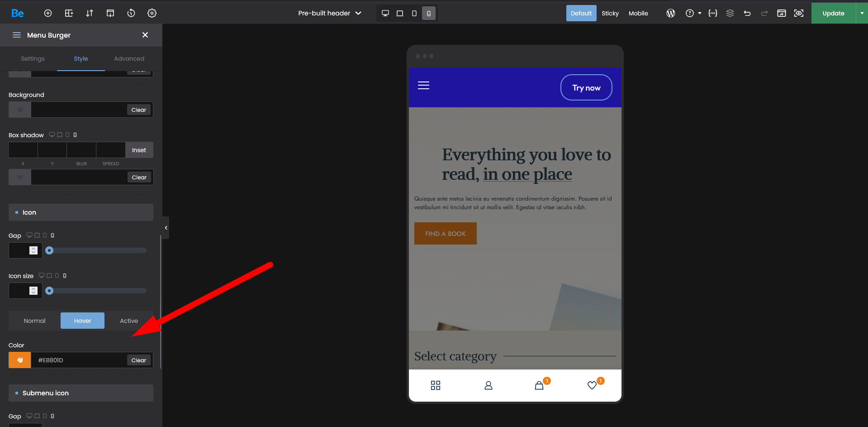Click the WordPress logo icon
The width and height of the screenshot is (868, 427).
click(x=671, y=13)
